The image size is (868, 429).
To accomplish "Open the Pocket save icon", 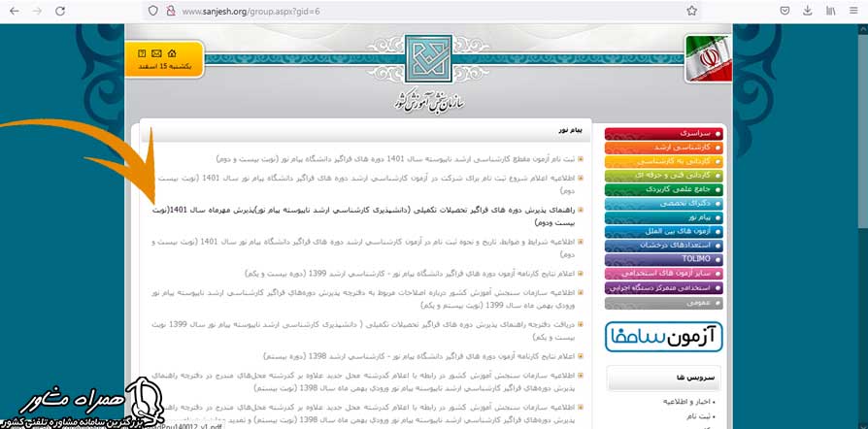I will click(x=785, y=11).
